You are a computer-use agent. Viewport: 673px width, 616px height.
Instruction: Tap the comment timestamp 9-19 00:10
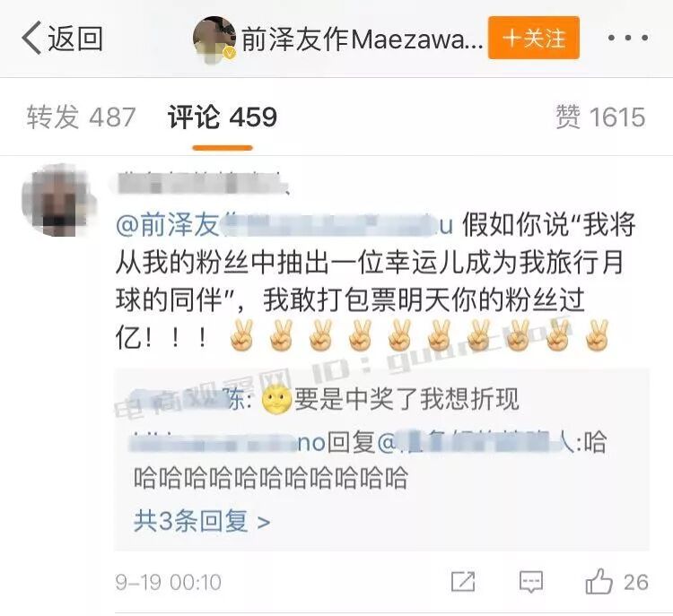pyautogui.click(x=169, y=583)
